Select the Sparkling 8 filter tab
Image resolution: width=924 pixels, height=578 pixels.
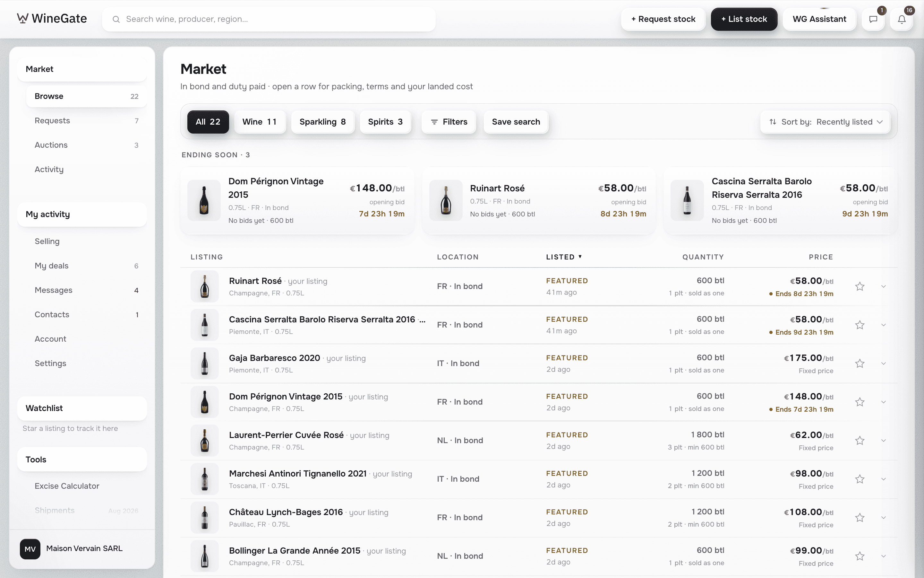pyautogui.click(x=323, y=122)
